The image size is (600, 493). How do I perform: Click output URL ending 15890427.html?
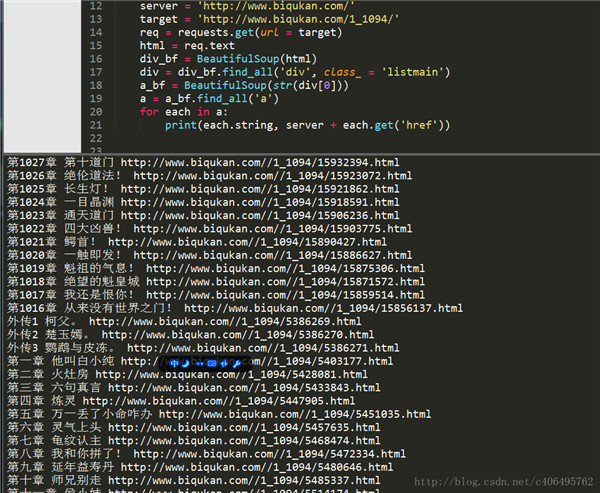[x=248, y=242]
